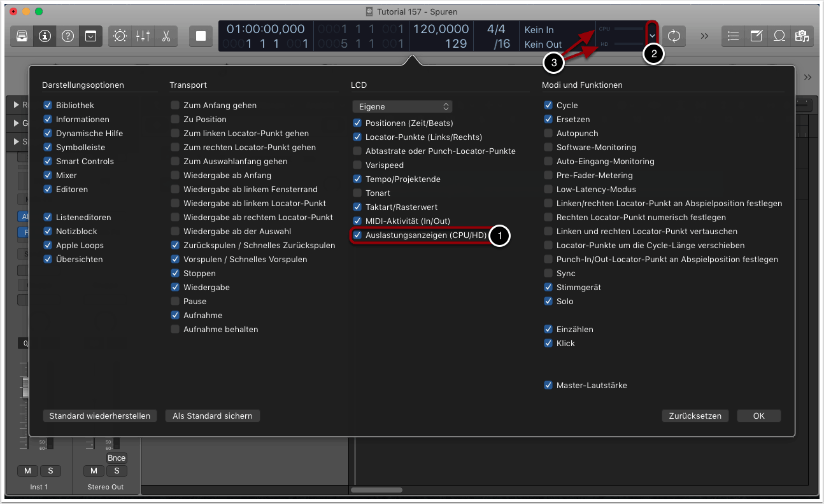Click the Standard wiederherstellen button
Screen dimensions: 824x504
[x=100, y=416]
